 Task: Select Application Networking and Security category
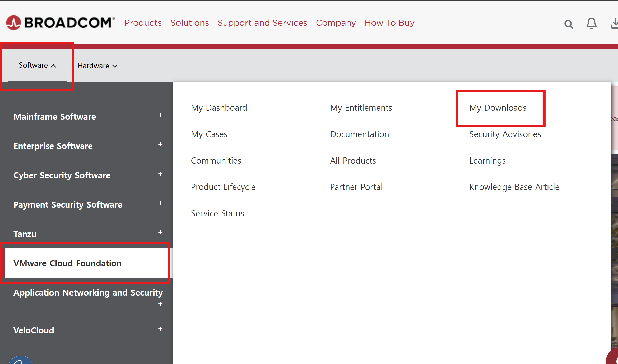(88, 293)
